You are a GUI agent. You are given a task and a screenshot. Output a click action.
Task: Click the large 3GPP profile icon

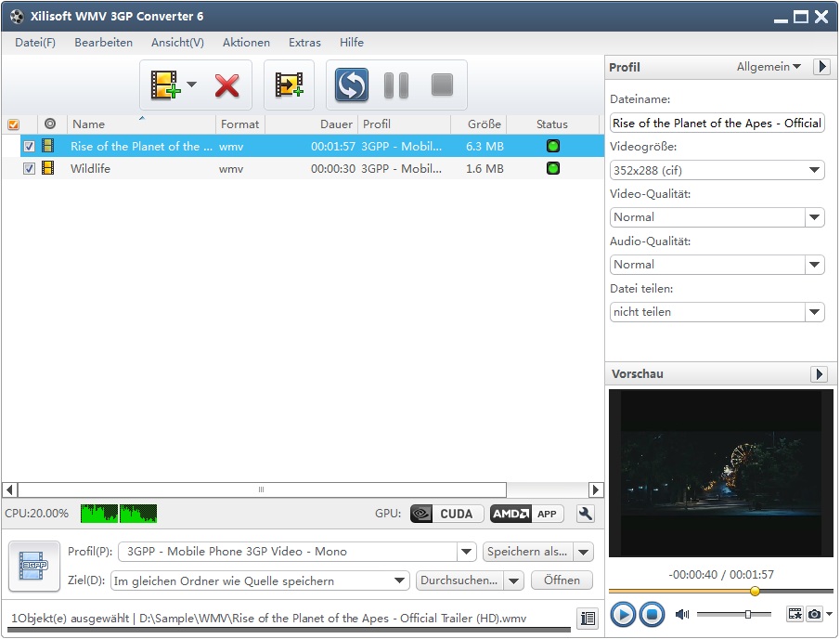[x=34, y=567]
